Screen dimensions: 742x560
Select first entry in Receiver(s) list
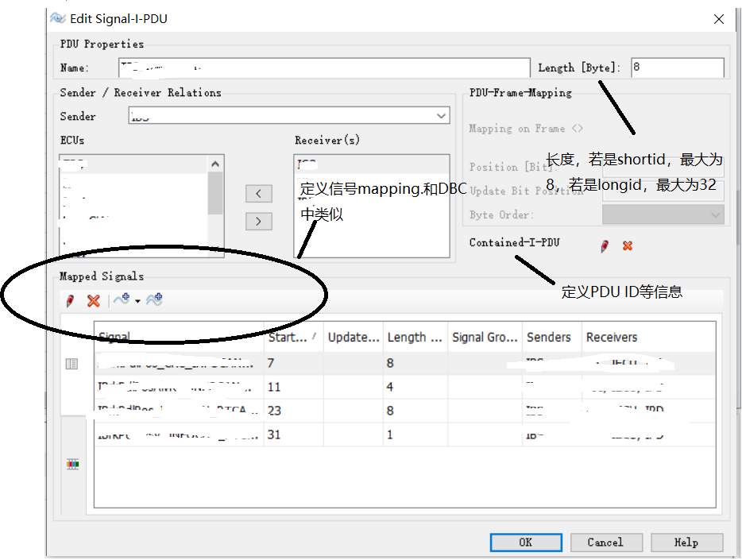point(372,164)
